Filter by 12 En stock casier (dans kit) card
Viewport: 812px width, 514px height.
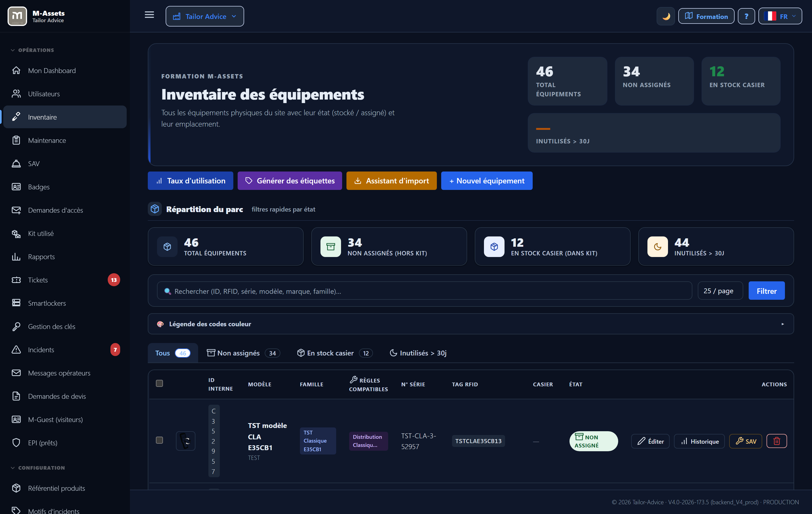[553, 246]
